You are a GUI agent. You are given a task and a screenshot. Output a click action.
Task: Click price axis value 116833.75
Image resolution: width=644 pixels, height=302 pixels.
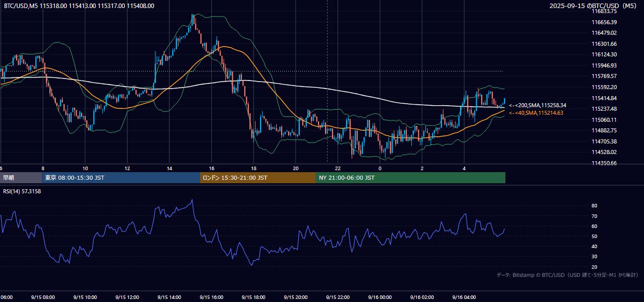604,11
